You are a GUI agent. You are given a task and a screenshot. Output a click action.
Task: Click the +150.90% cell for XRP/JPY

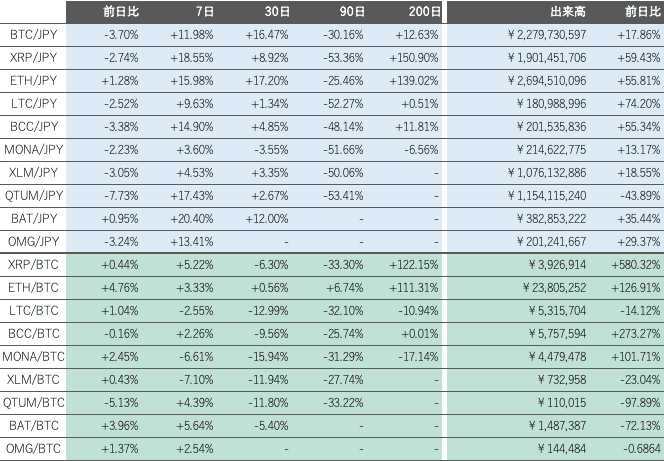pyautogui.click(x=415, y=57)
